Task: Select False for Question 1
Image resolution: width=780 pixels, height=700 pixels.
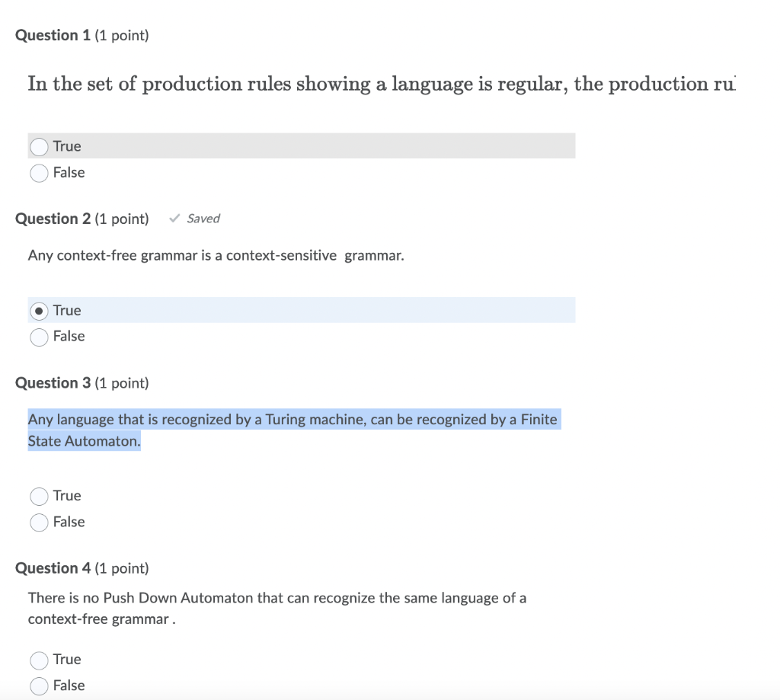Action: 39,173
